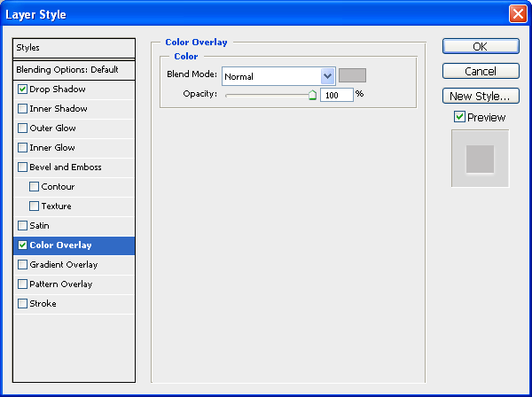
Task: Tick the Texture checkbox
Action: 34,206
